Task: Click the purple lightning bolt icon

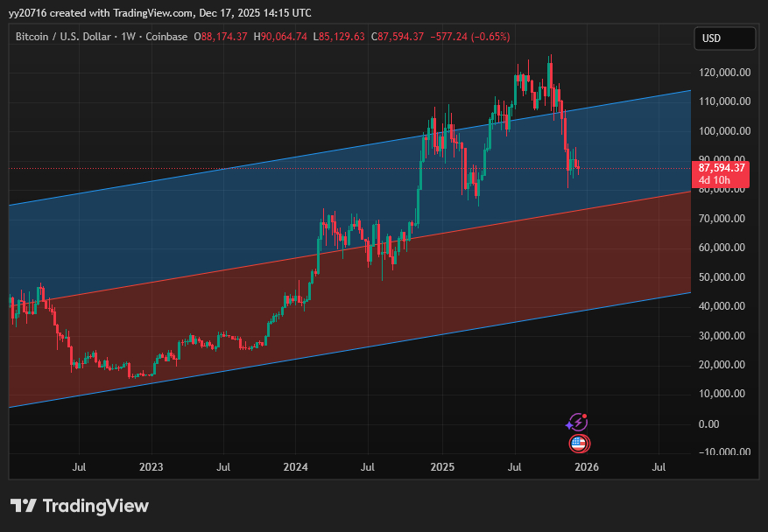Action: [x=577, y=423]
